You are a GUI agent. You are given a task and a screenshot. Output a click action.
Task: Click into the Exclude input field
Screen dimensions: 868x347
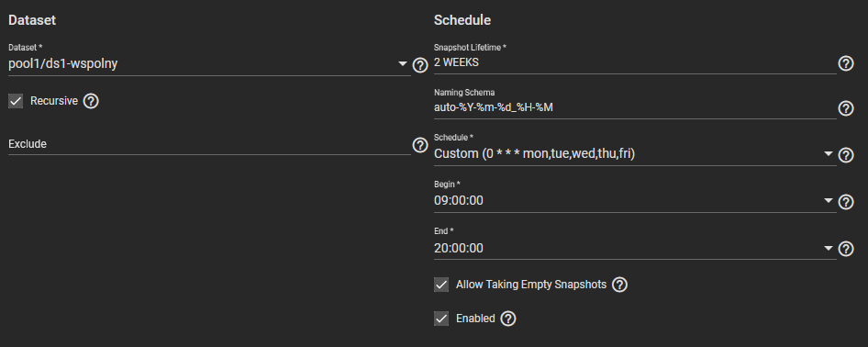click(x=209, y=144)
